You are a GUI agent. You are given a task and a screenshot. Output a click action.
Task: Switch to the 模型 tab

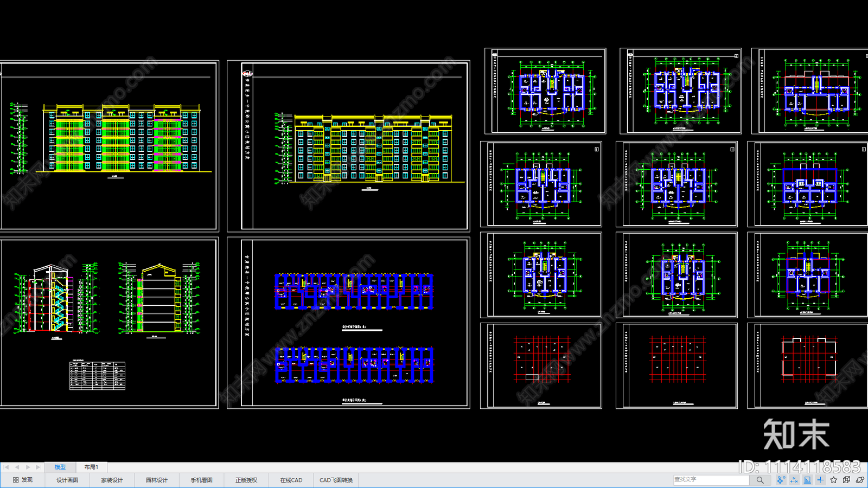[60, 467]
